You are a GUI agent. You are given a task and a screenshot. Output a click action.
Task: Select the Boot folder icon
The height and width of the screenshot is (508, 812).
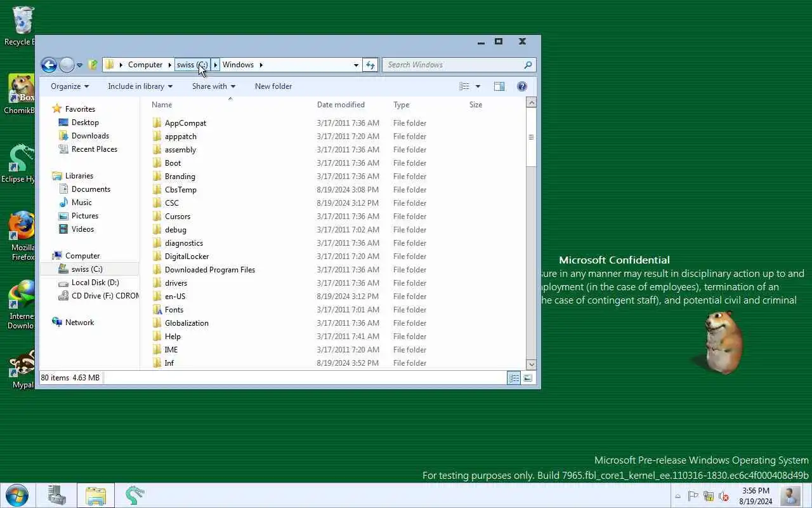pyautogui.click(x=157, y=163)
